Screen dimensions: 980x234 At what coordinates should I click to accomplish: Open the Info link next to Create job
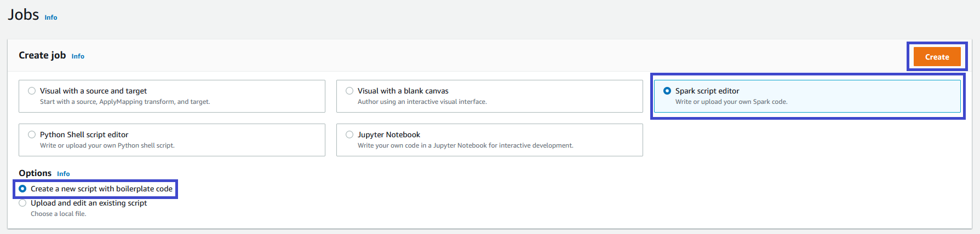click(x=78, y=56)
